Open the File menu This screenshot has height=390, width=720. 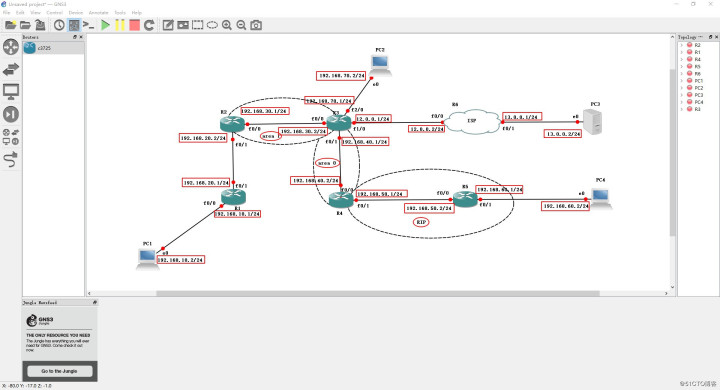point(6,12)
